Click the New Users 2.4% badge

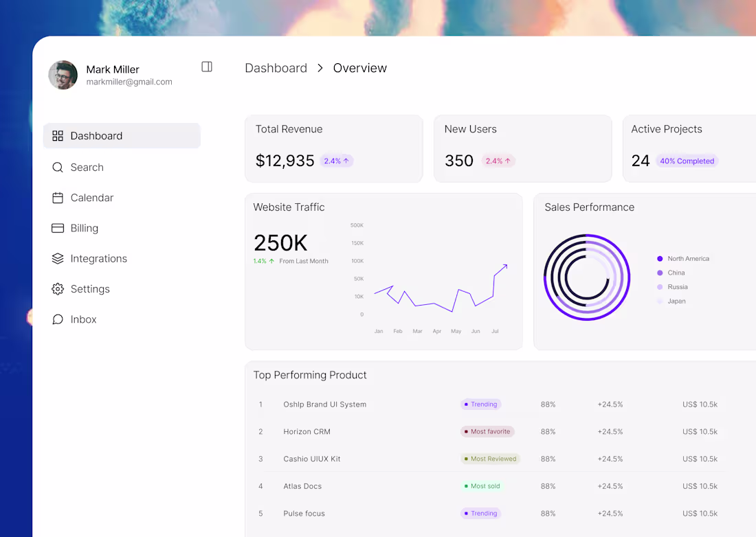[x=498, y=161]
